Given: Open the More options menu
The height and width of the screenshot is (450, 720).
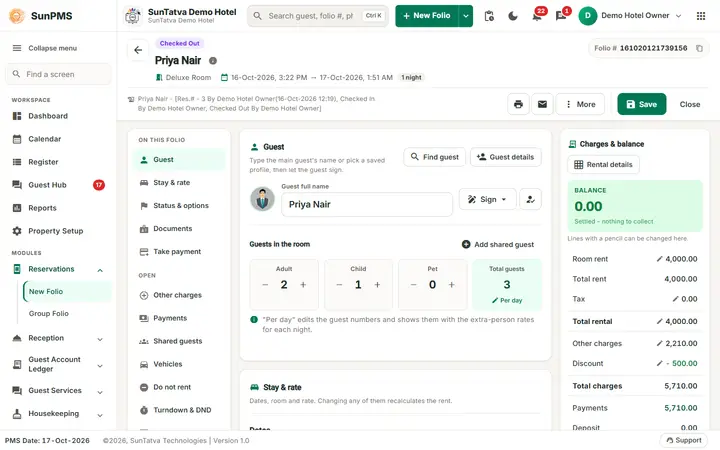Looking at the screenshot, I should tap(580, 104).
